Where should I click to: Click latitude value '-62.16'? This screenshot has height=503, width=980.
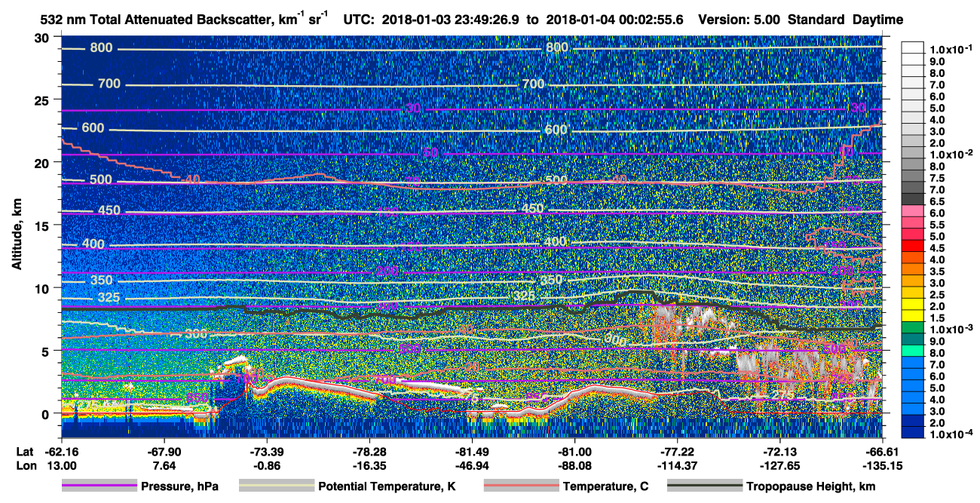(60, 451)
